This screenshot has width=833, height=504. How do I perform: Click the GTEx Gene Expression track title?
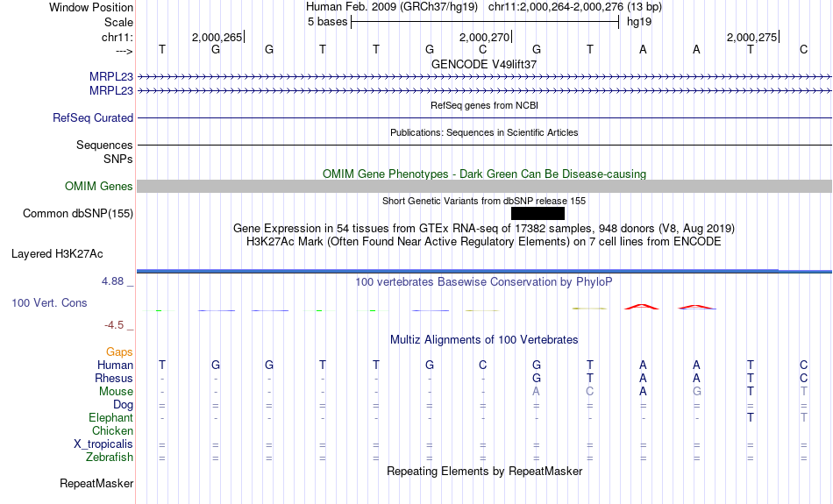484,229
